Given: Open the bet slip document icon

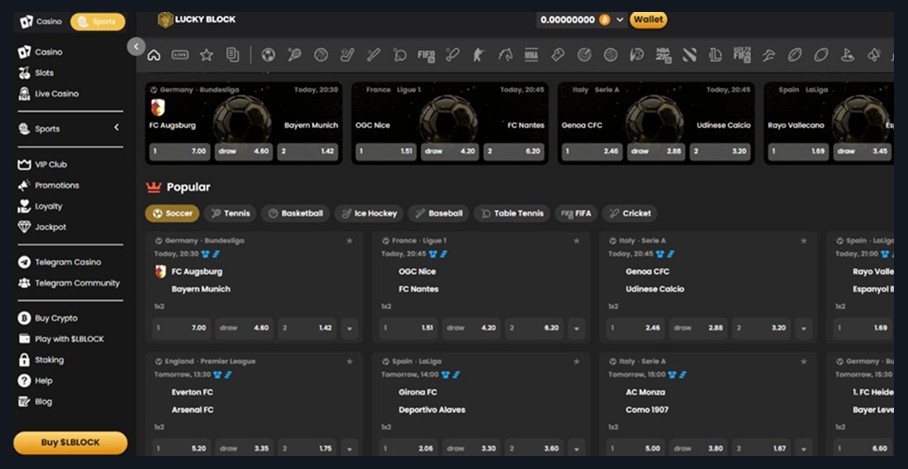Looking at the screenshot, I should pyautogui.click(x=232, y=55).
